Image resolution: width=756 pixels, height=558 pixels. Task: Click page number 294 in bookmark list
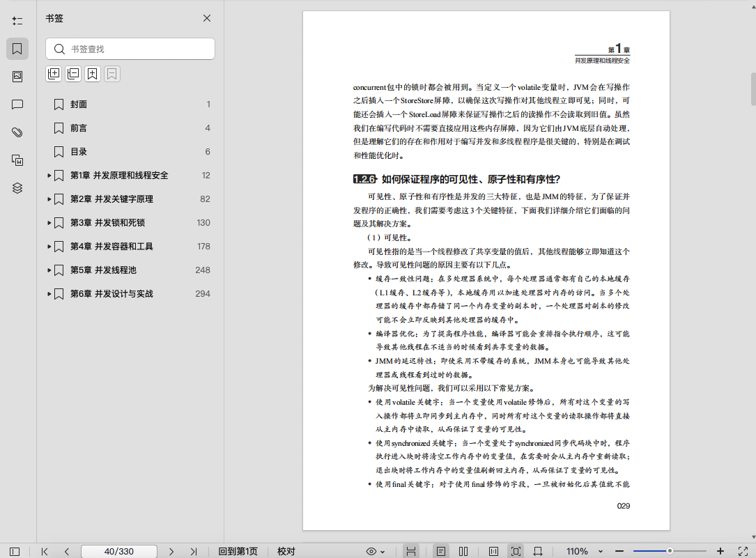click(203, 293)
